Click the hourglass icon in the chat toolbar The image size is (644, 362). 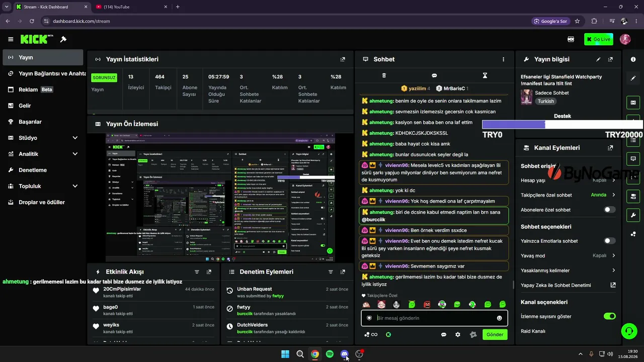(x=485, y=75)
